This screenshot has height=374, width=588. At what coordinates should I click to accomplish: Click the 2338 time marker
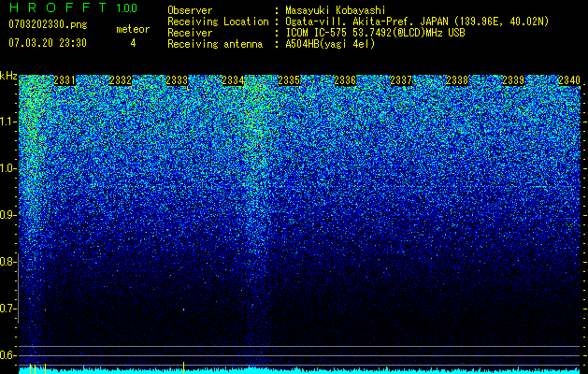coord(457,80)
